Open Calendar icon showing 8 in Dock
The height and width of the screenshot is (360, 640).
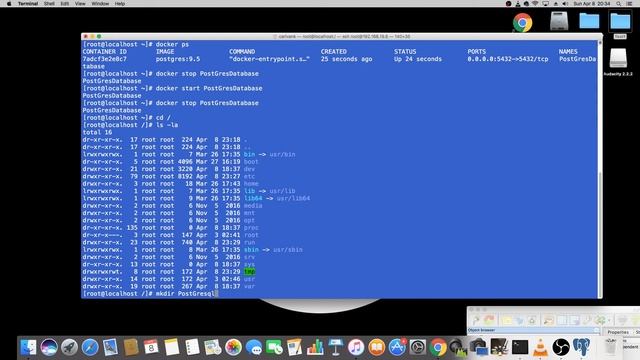151,347
